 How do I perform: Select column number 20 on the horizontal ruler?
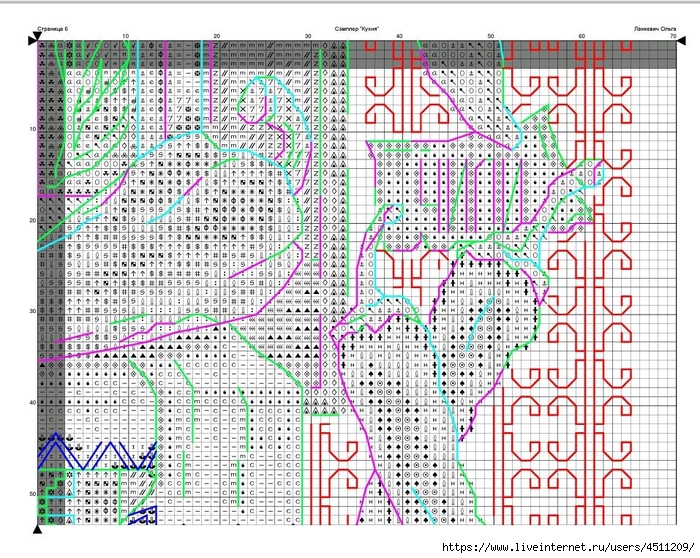217,36
